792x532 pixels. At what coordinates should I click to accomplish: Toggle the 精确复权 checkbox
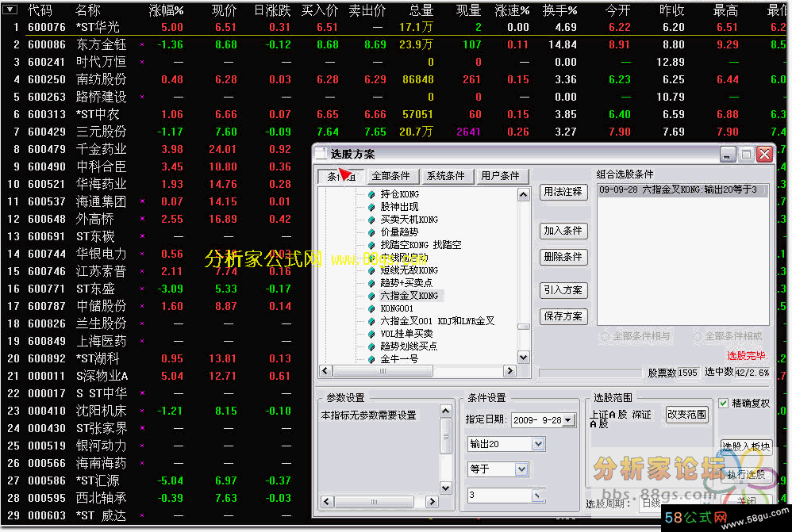[723, 404]
